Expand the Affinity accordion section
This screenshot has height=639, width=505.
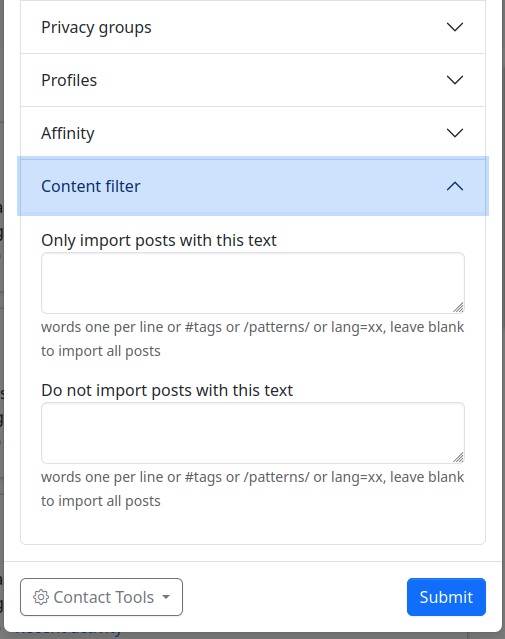[253, 133]
